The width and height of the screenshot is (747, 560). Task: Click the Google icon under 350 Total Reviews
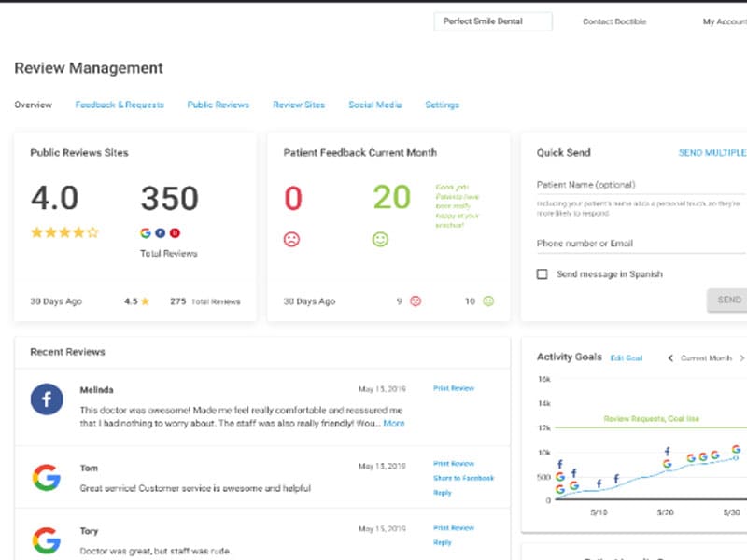click(145, 232)
